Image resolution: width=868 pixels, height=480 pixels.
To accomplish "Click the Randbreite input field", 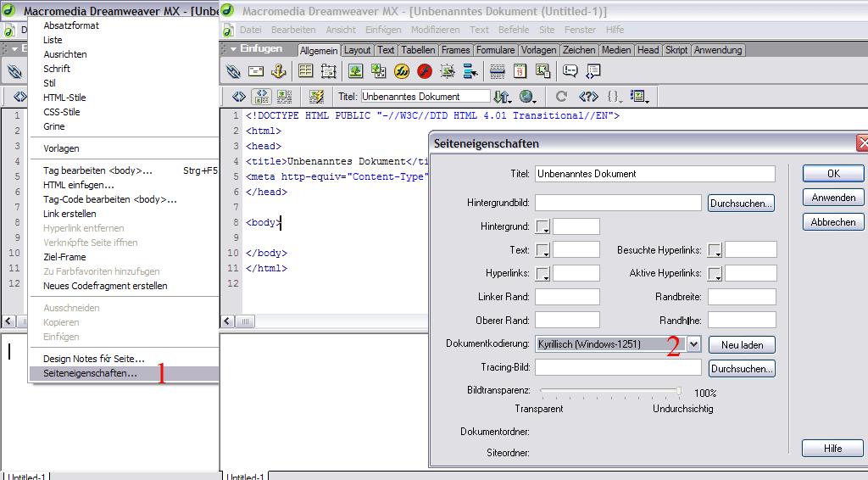I will coord(742,297).
